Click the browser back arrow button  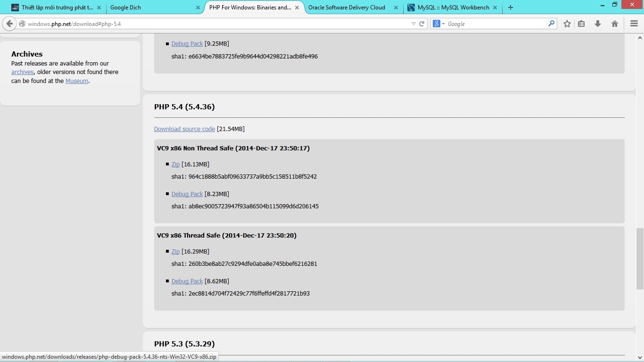(x=9, y=24)
